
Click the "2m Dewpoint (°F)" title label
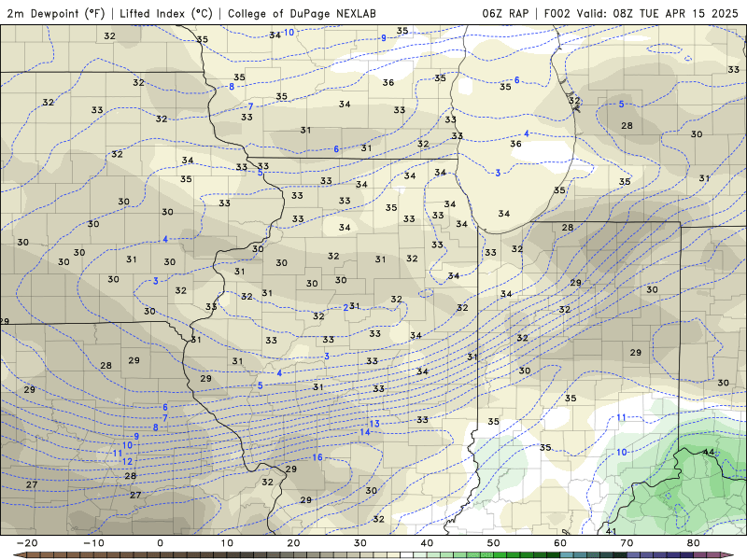coord(56,13)
